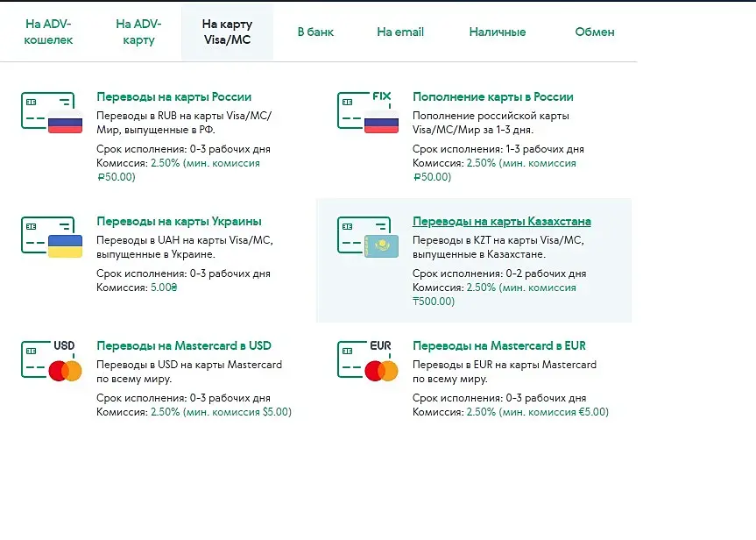Click 'Срок исполнения: 0-2 рабочих дня'
This screenshot has height=540, width=756.
[499, 274]
